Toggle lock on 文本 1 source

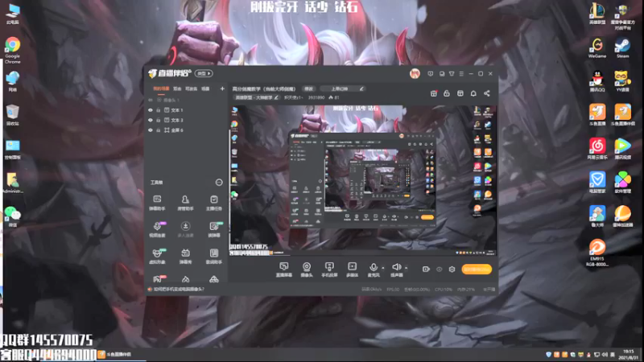(159, 110)
